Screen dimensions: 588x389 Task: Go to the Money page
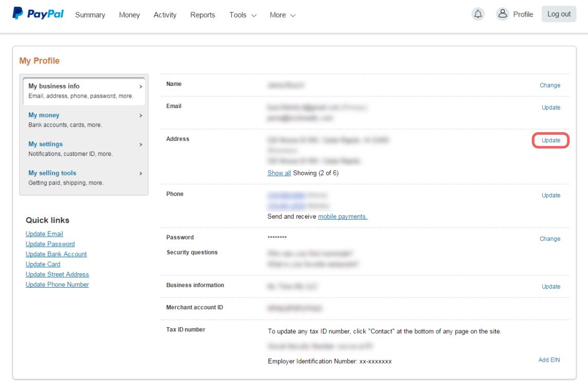coord(130,15)
